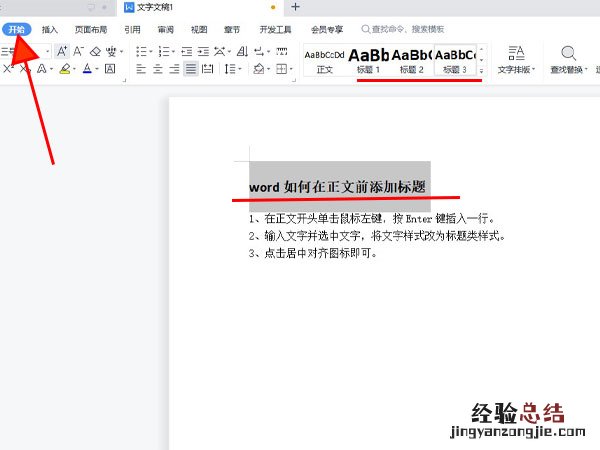Align text left

(x=141, y=69)
